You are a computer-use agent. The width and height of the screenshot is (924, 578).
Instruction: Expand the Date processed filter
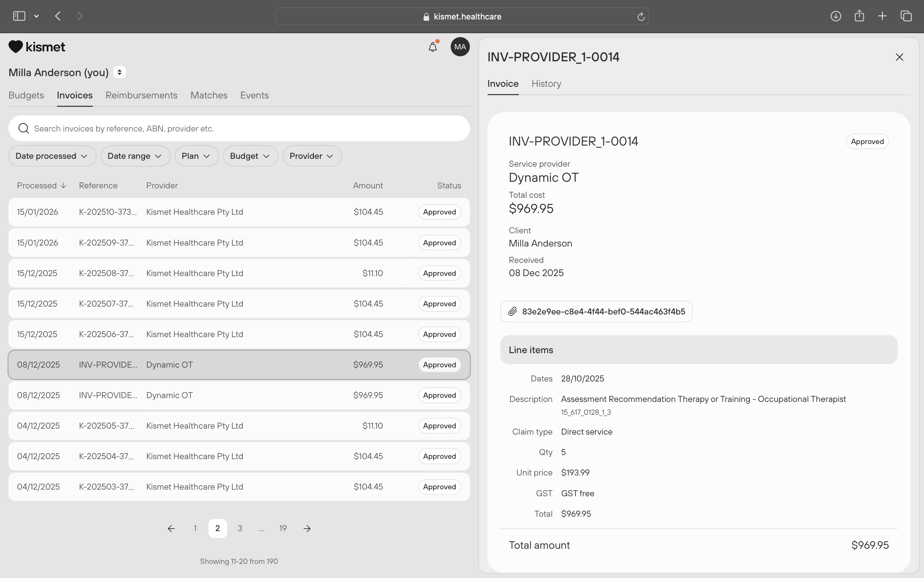coord(52,156)
